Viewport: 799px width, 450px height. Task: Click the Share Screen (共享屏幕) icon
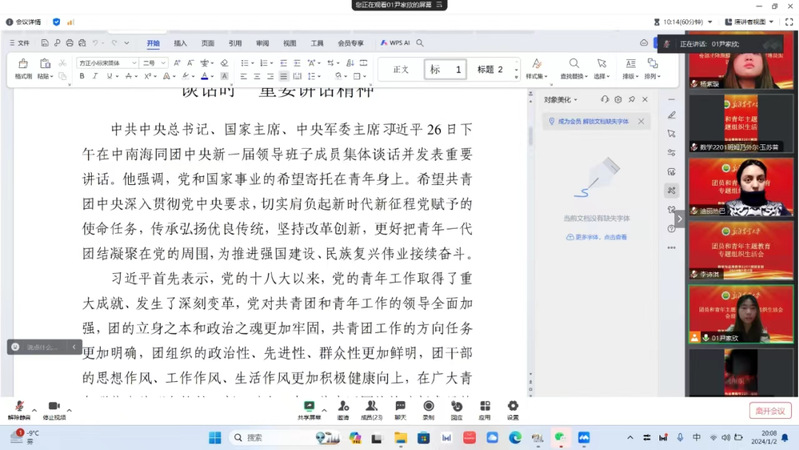pyautogui.click(x=309, y=407)
